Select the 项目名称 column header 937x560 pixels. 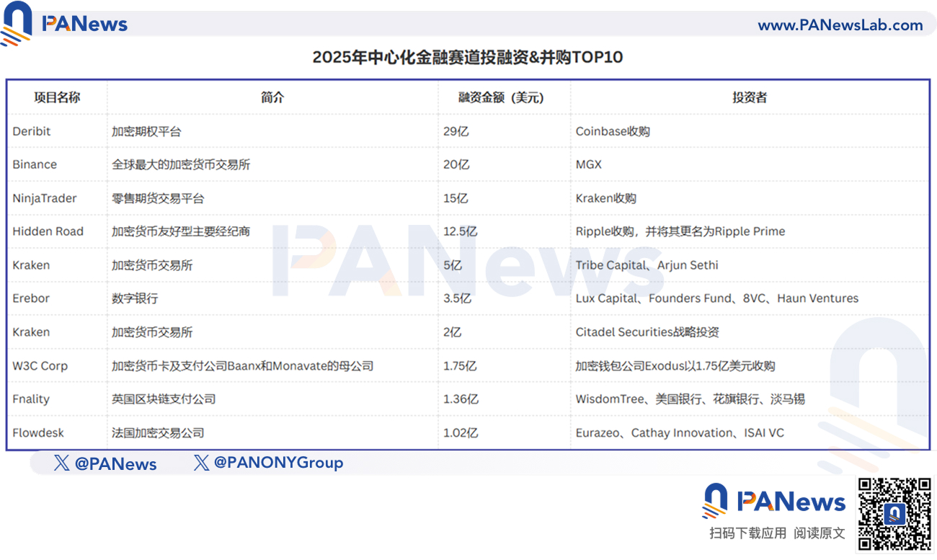(x=57, y=97)
